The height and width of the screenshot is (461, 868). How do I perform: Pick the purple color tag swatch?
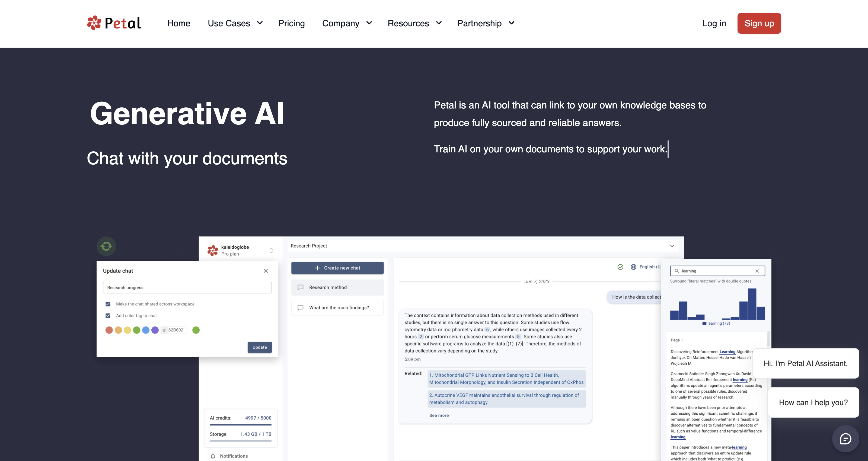pyautogui.click(x=155, y=330)
